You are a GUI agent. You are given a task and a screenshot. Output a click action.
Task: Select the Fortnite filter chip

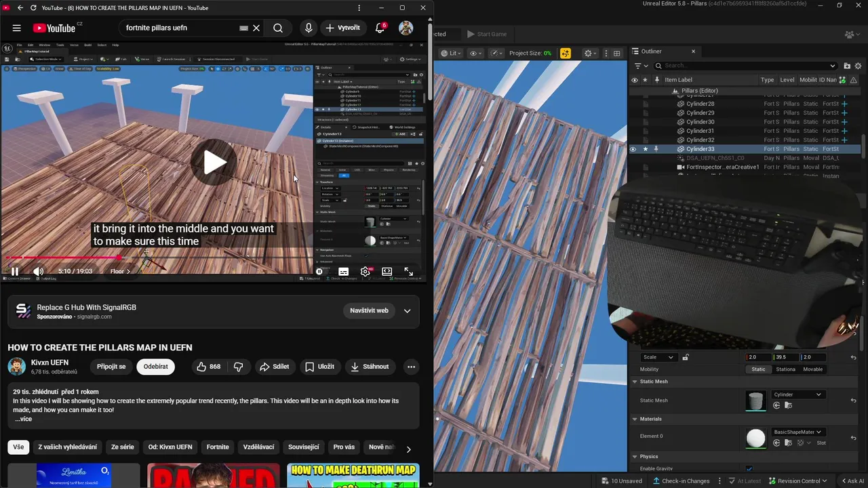(218, 447)
